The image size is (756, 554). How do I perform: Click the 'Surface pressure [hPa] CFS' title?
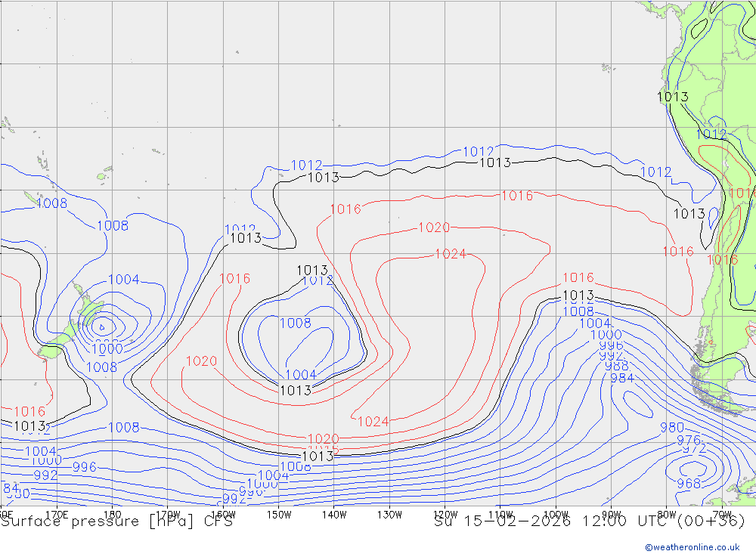coord(116,522)
